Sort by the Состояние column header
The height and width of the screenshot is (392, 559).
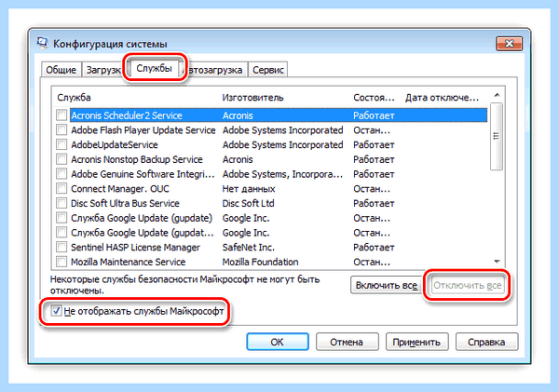[x=374, y=98]
